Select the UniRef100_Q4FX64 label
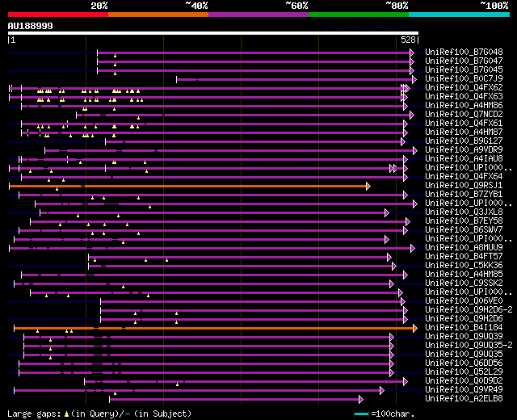This screenshot has height=420, width=517. coord(464,177)
